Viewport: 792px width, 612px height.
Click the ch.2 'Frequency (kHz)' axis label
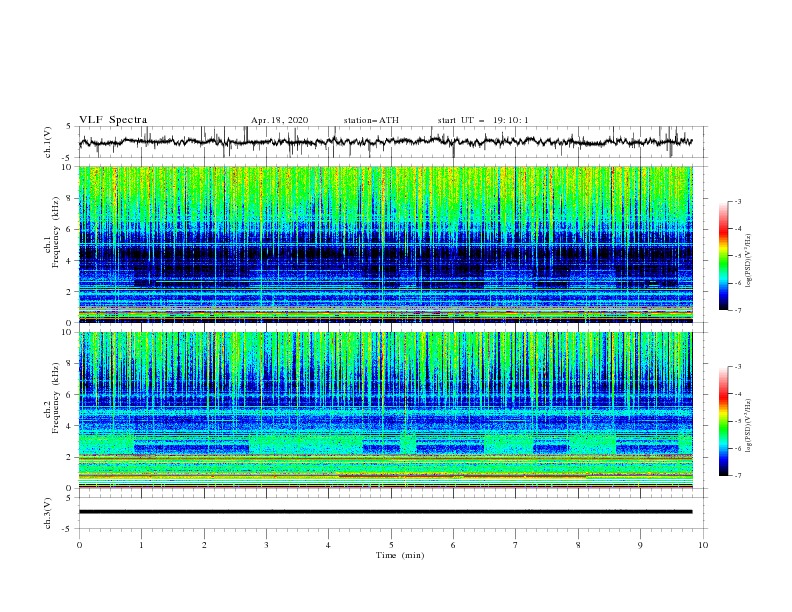[55, 398]
